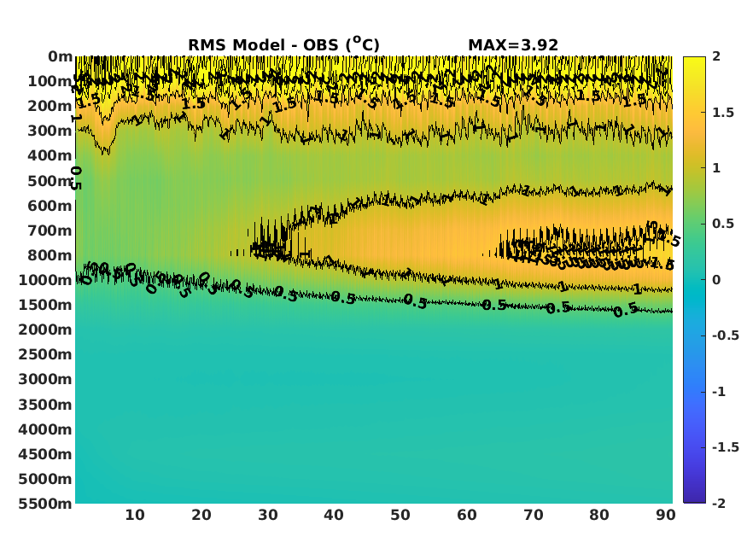Click the "MAX=3.92" annotation text
This screenshot has width=747, height=560.
coord(513,45)
